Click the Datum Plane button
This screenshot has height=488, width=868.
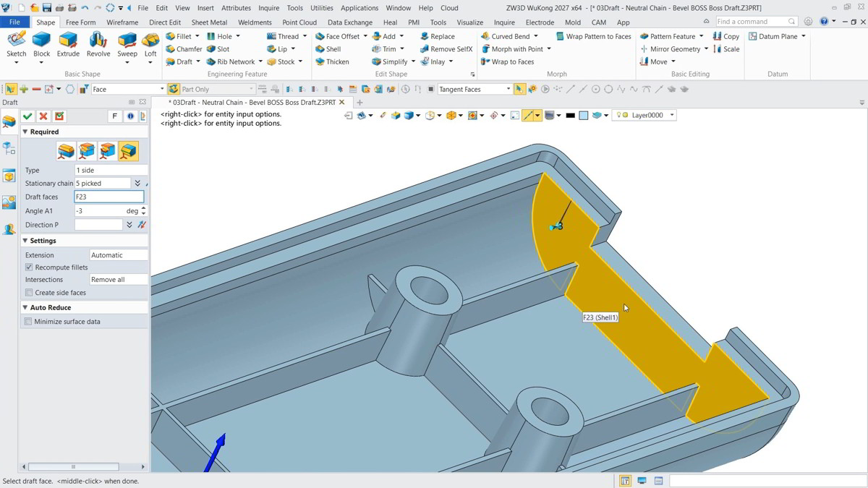(x=772, y=36)
